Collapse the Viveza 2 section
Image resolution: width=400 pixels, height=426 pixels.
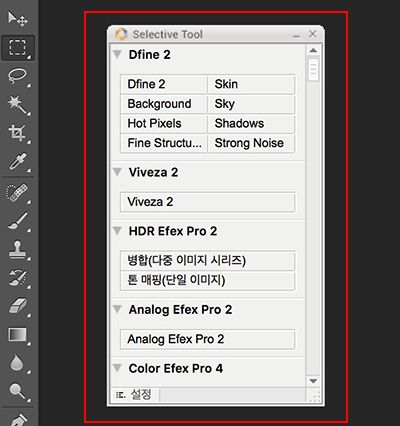(x=117, y=172)
